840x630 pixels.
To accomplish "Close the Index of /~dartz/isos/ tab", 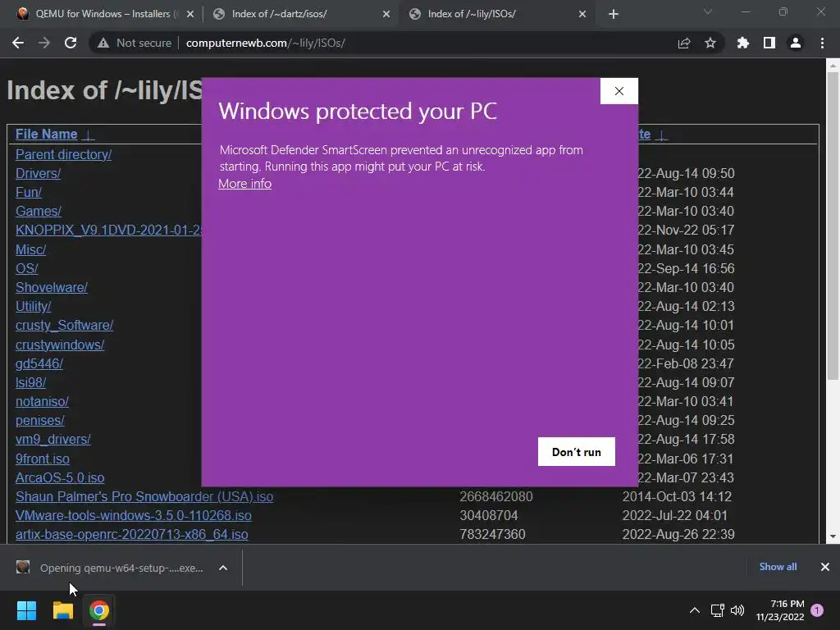I will [x=386, y=14].
